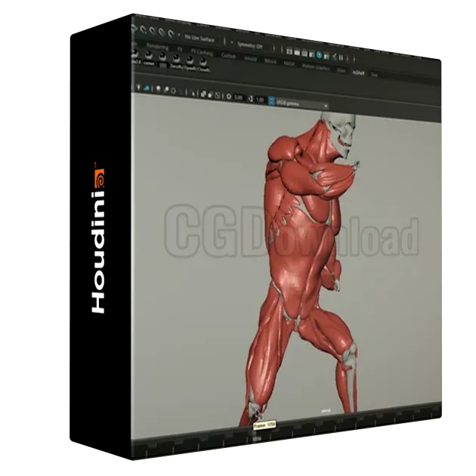Open the Render Settings icon
This screenshot has width=476, height=476.
312,54
